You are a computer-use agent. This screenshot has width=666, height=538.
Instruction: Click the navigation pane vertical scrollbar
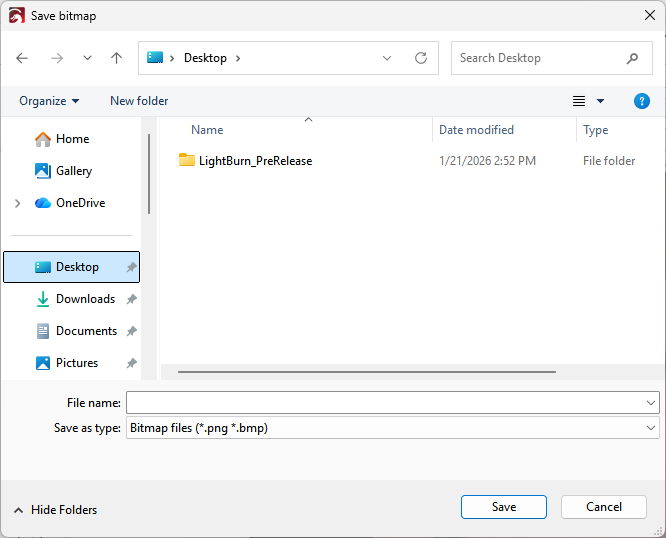point(149,174)
